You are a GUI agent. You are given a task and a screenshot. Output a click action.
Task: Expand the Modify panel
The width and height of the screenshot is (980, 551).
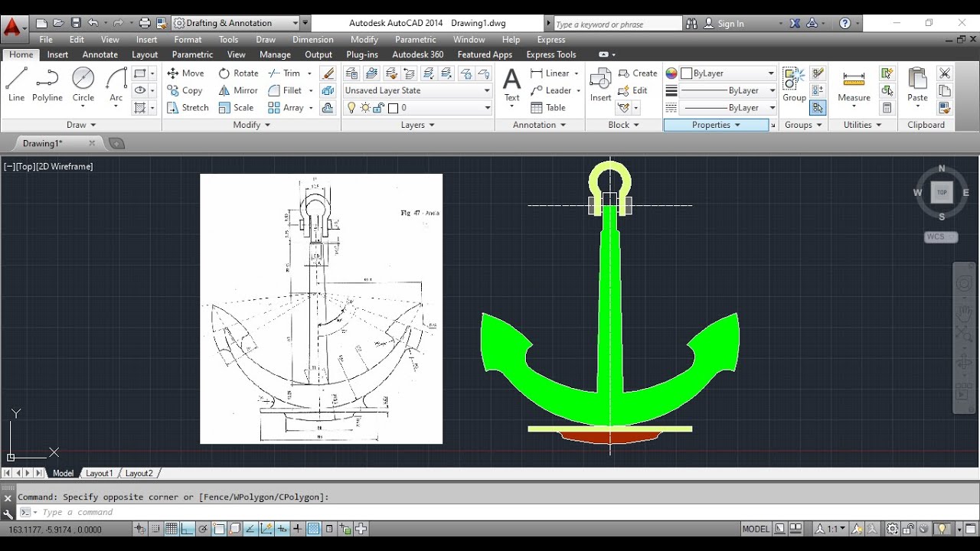[x=251, y=125]
